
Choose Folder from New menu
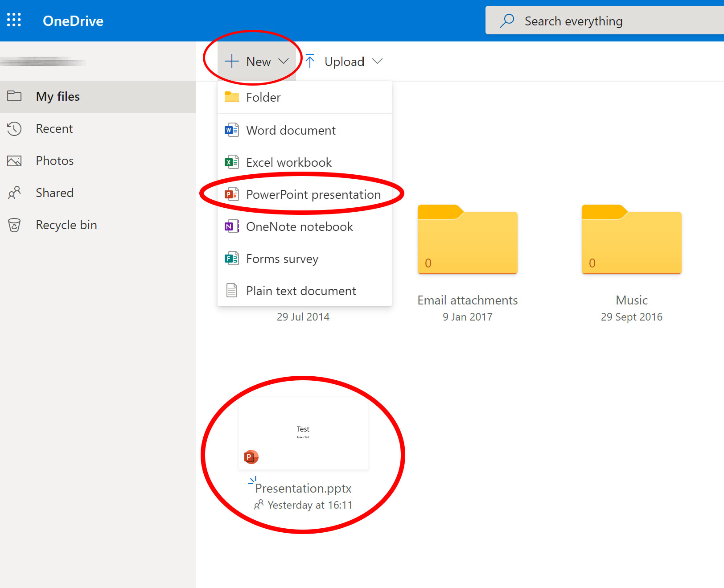tap(304, 97)
